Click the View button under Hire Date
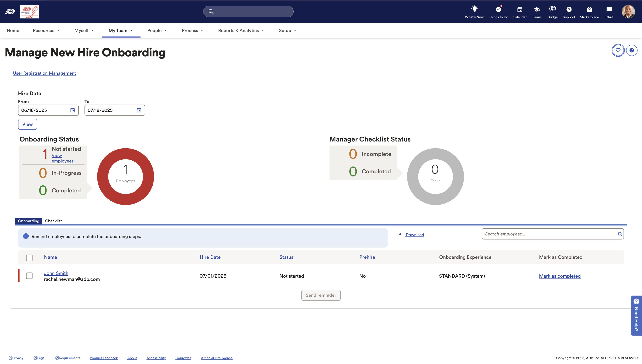Viewport: 642px width, 364px height. coord(28,124)
